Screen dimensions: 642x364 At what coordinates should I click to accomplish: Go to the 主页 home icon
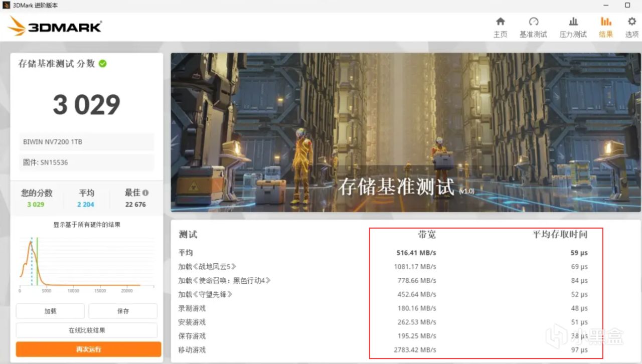coord(500,22)
